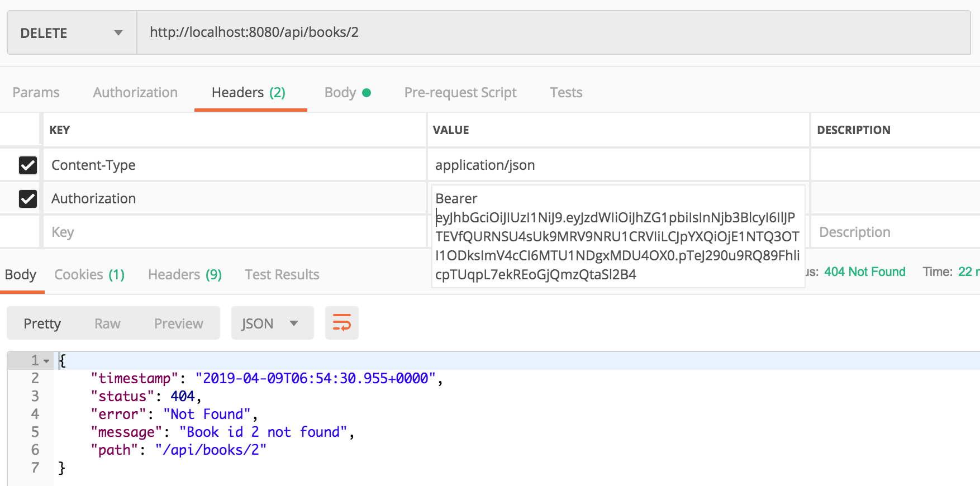The height and width of the screenshot is (486, 980).
Task: Switch to Preview response view
Action: point(179,323)
